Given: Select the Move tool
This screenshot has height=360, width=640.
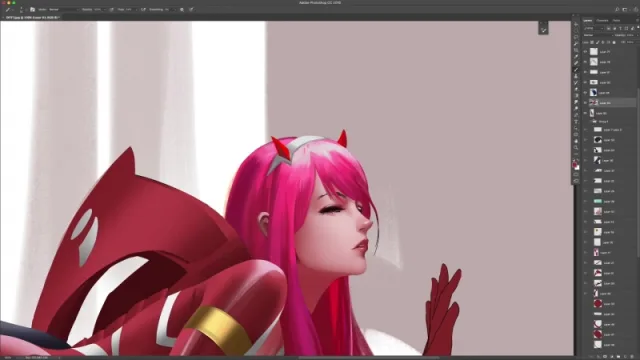Looking at the screenshot, I should click(576, 24).
